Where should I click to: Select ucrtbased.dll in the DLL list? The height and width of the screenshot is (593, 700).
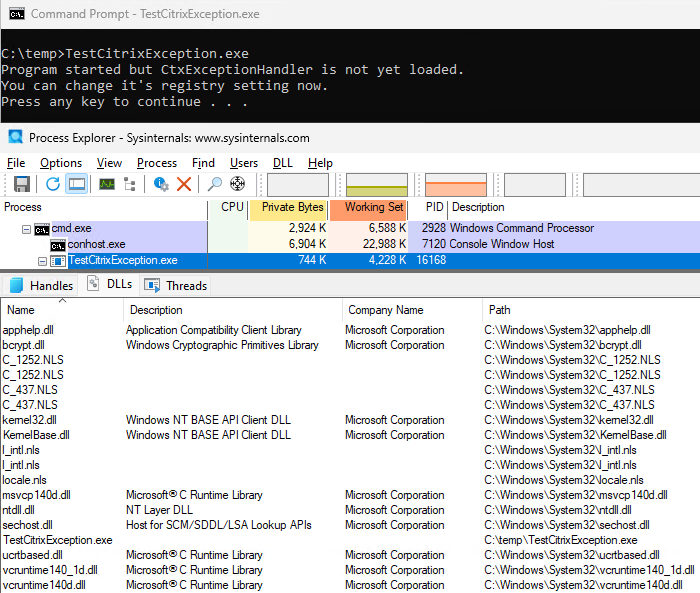point(32,555)
